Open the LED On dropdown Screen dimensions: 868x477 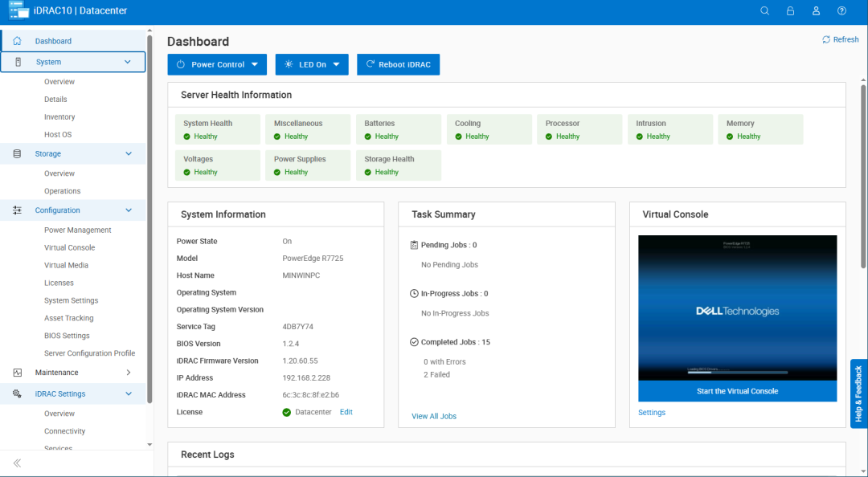312,64
